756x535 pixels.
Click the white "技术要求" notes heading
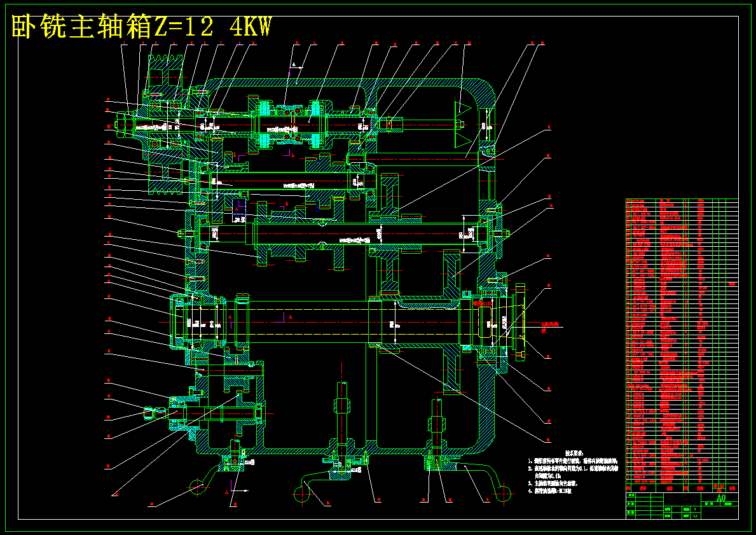click(574, 454)
